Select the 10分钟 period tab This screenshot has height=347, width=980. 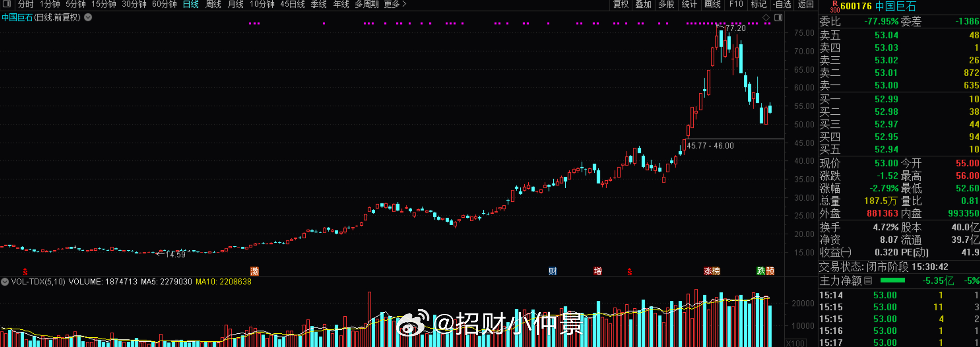[262, 4]
